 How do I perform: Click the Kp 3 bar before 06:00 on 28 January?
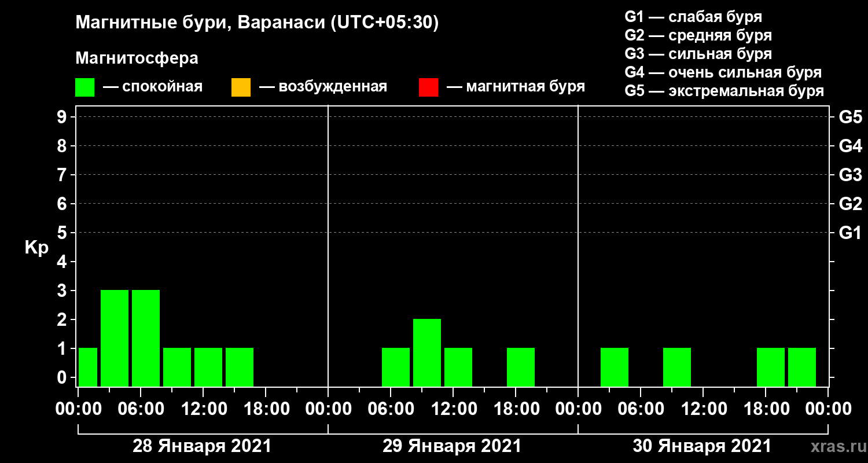(115, 338)
